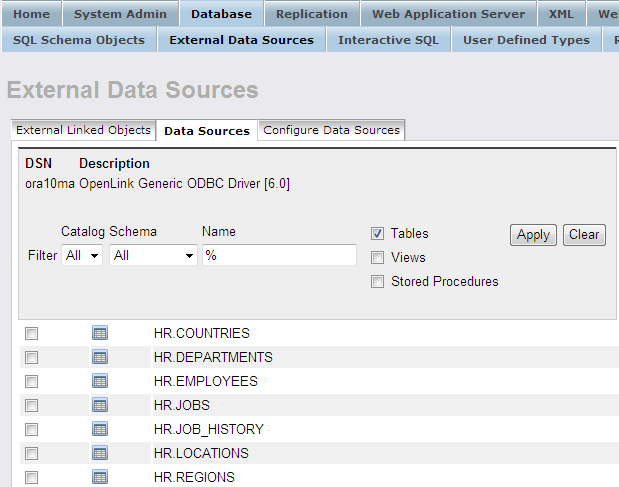619x487 pixels.
Task: Click the table icon beside HR.EMPLOYEES
Action: 100,381
